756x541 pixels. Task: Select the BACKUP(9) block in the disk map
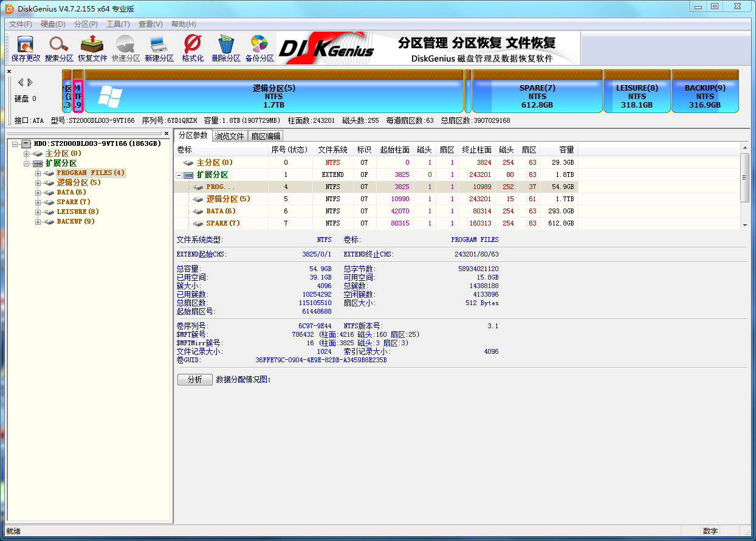[x=705, y=91]
